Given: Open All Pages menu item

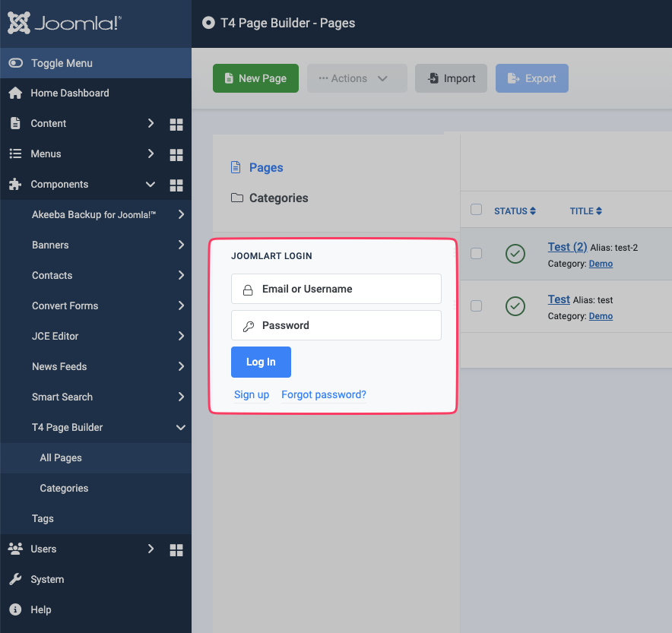Looking at the screenshot, I should click(x=61, y=458).
